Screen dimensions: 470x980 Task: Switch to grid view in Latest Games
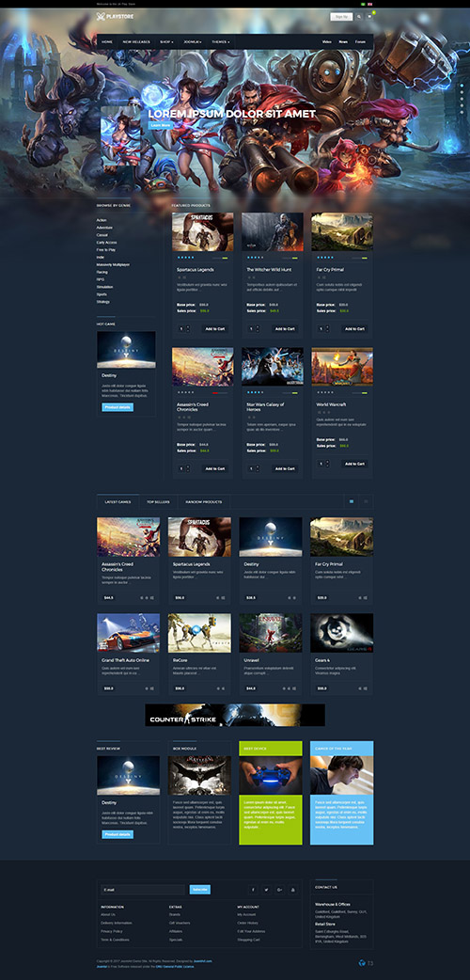click(x=352, y=501)
